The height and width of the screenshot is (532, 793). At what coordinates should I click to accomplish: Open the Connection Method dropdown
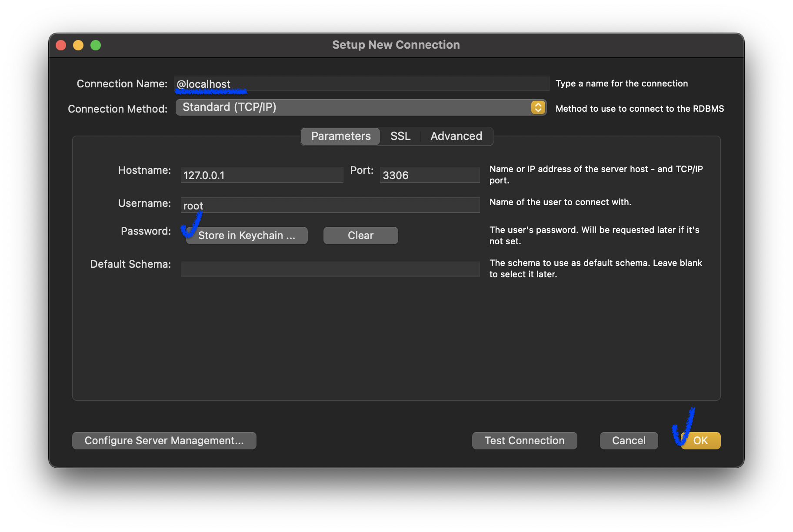[361, 107]
